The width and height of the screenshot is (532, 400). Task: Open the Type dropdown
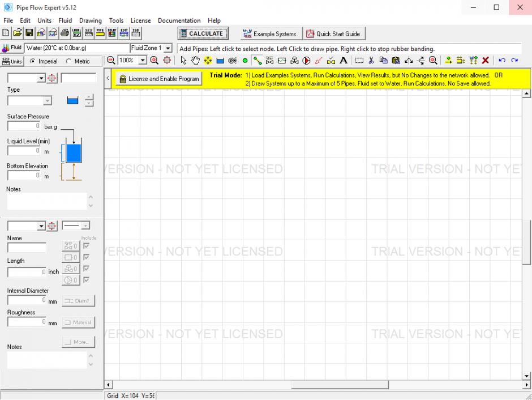pyautogui.click(x=48, y=101)
